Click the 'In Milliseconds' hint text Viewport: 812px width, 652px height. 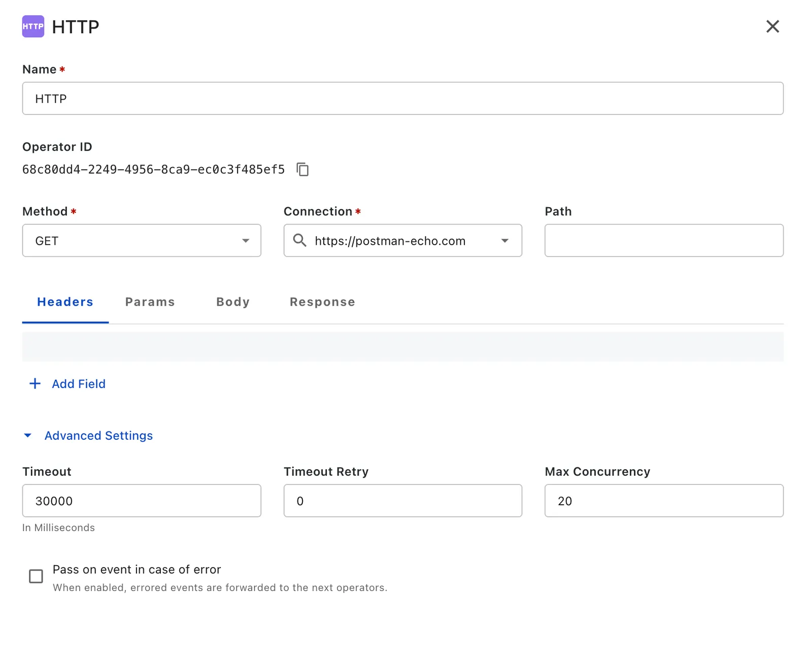click(x=58, y=528)
